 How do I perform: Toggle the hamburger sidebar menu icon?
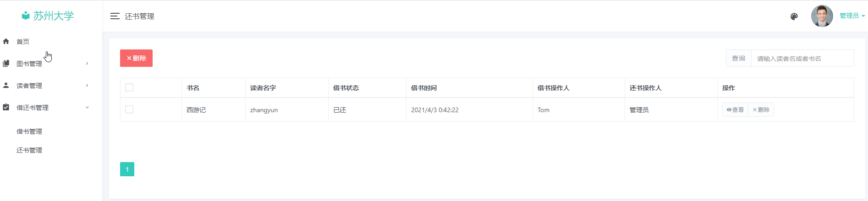click(x=115, y=16)
